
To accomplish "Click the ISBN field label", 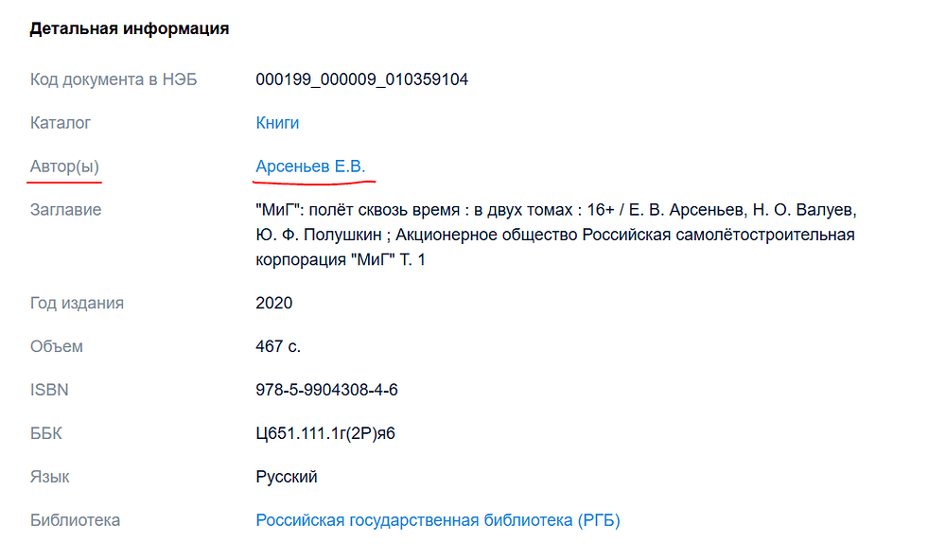I will [x=49, y=390].
